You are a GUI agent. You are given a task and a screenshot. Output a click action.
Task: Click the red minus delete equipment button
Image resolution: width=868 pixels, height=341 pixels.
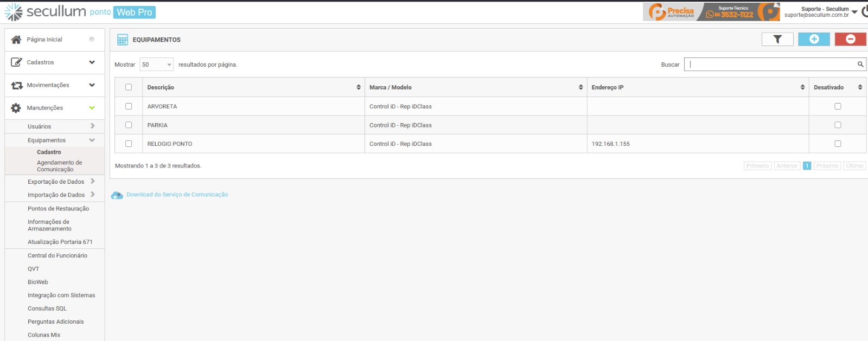pos(850,39)
